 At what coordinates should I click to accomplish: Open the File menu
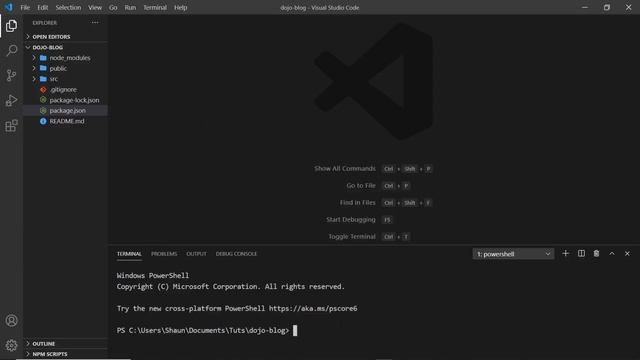(25, 7)
